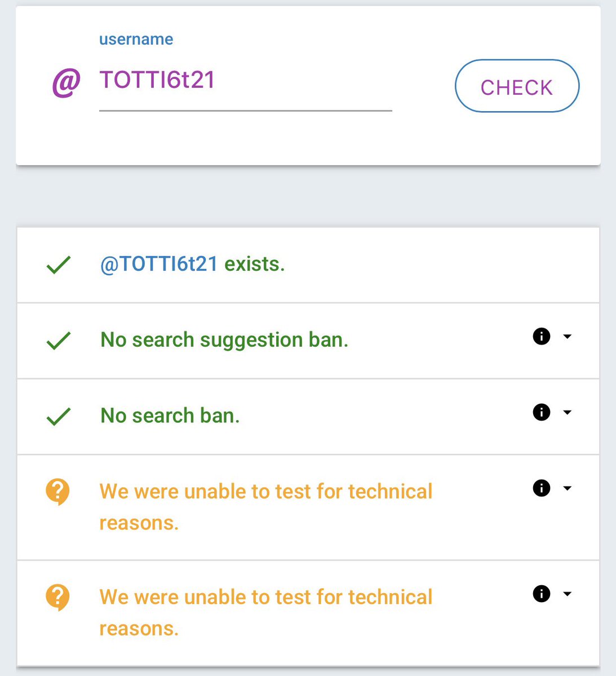This screenshot has height=676, width=616.
Task: Open info icon in "No search ban." row
Action: pyautogui.click(x=541, y=412)
